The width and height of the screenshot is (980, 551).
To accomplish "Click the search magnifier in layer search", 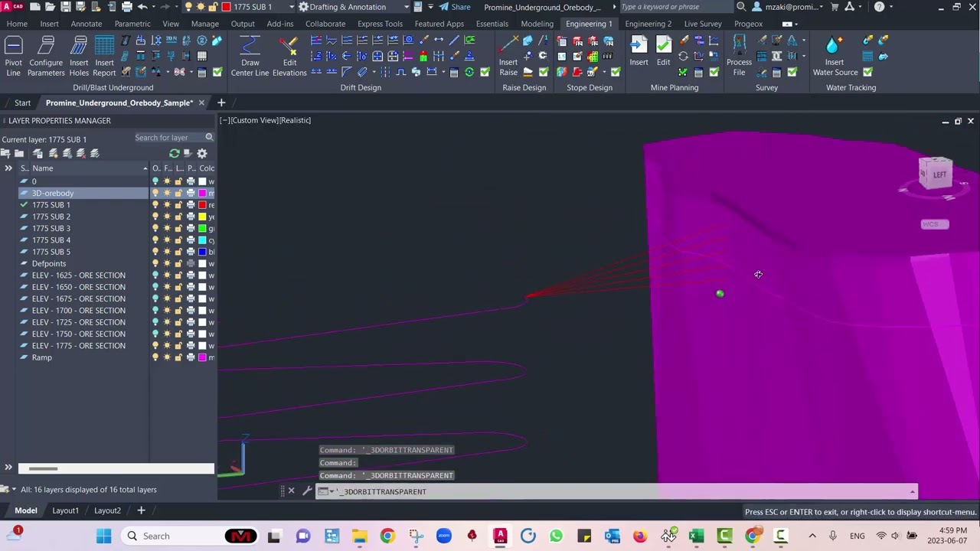I will pos(209,138).
